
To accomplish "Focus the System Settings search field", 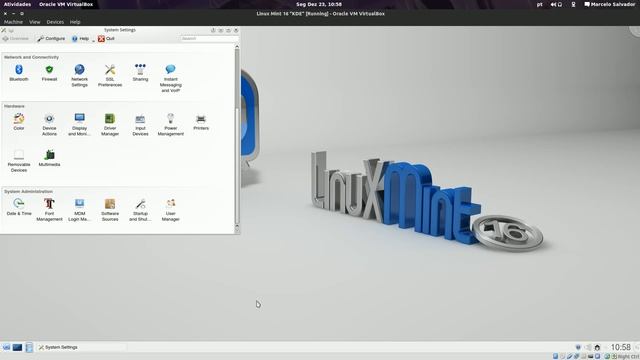I will pyautogui.click(x=209, y=38).
